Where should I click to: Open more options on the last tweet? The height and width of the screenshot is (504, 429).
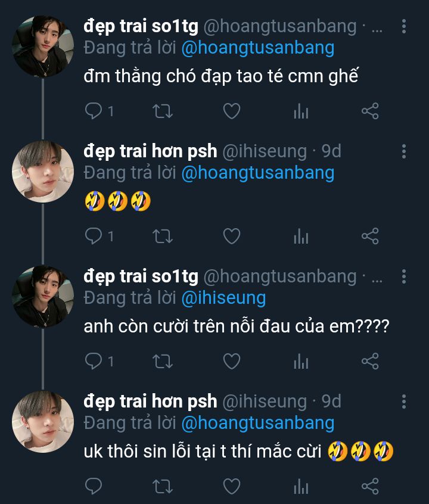[405, 402]
